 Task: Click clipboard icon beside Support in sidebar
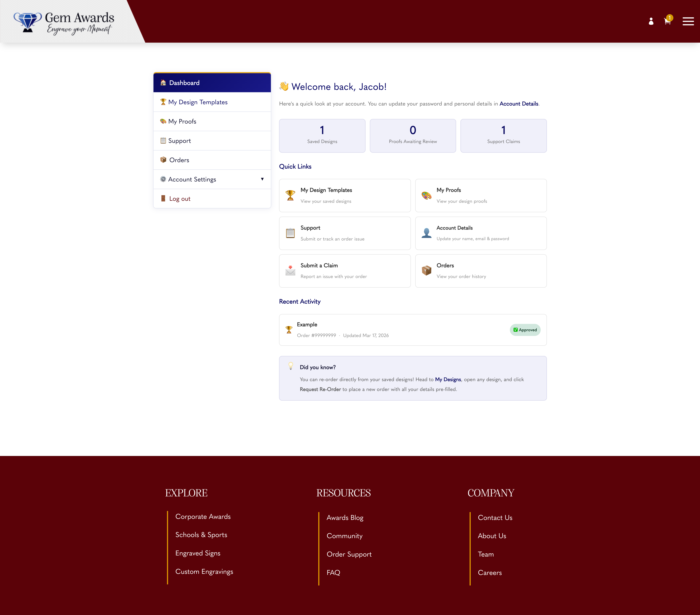point(163,140)
